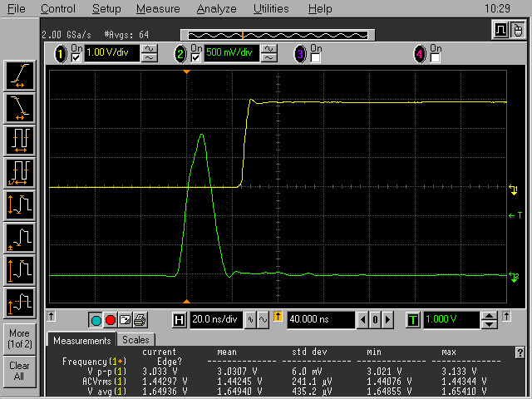Image resolution: width=532 pixels, height=399 pixels.
Task: Click the right arrow for horizontal delay
Action: [387, 320]
